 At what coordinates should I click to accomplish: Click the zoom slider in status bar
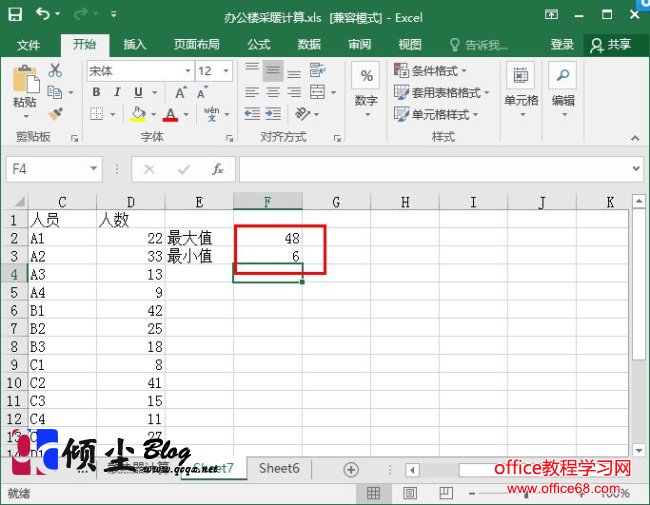527,493
